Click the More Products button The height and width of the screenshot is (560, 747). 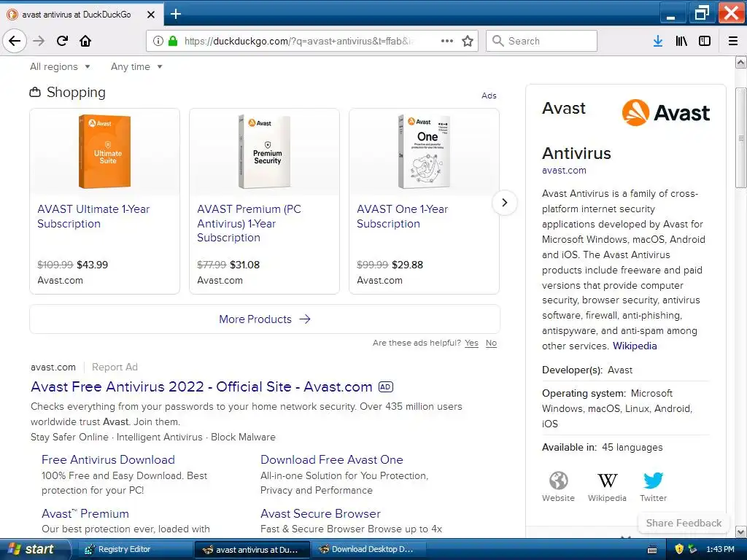[265, 319]
